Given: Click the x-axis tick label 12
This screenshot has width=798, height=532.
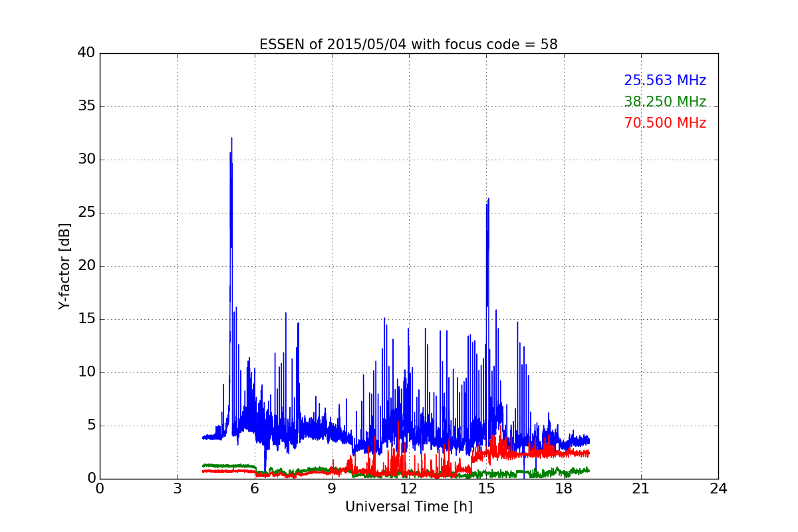Looking at the screenshot, I should [x=409, y=488].
